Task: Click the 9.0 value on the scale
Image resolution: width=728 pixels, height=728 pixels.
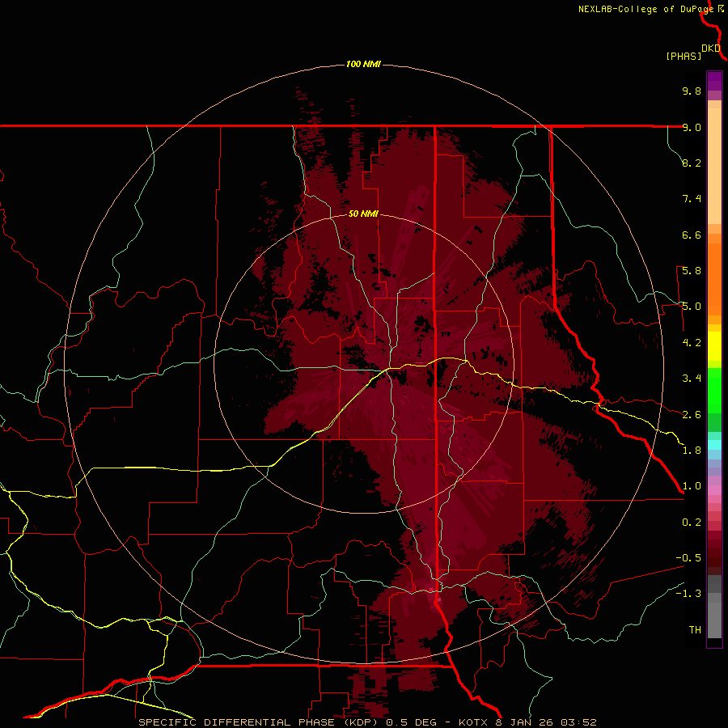Action: 692,127
